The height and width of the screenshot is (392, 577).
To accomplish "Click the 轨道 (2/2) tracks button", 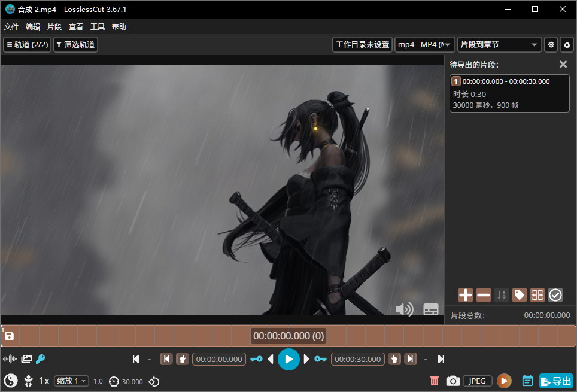I will (27, 44).
